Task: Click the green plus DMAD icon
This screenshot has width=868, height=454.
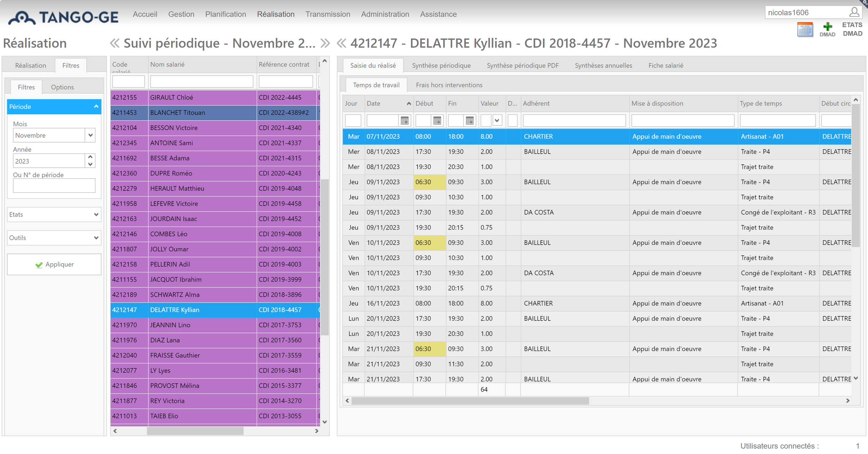Action: (827, 30)
